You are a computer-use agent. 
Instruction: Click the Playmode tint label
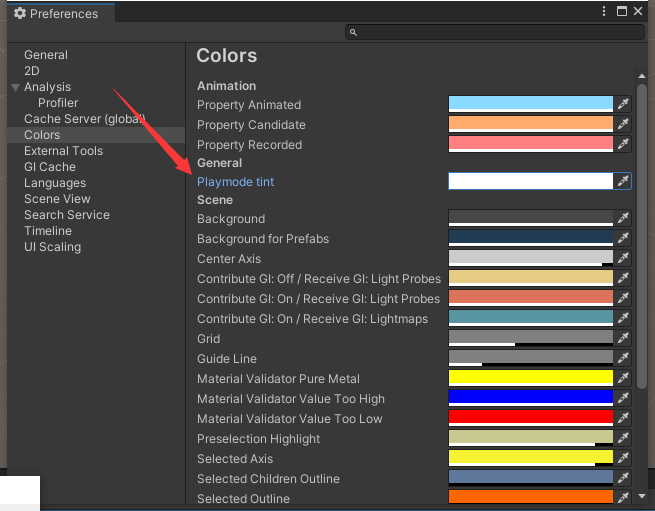coord(236,182)
